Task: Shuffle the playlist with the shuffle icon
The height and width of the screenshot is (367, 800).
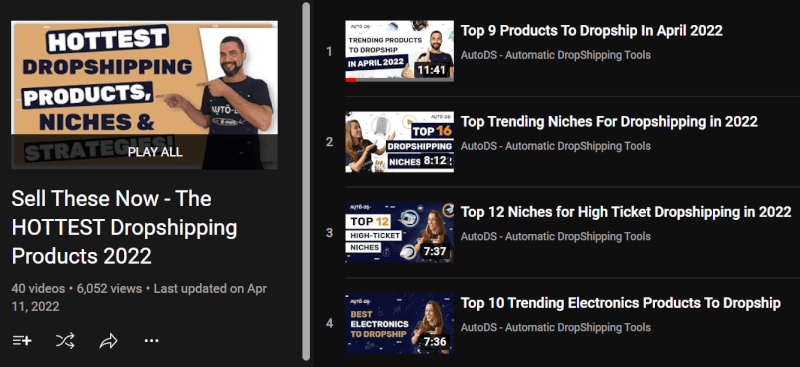Action: [65, 340]
